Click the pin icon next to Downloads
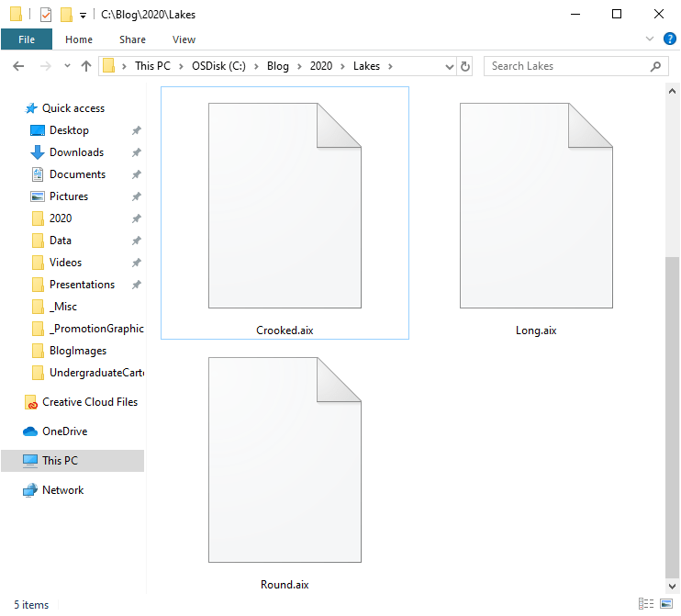 pos(137,152)
